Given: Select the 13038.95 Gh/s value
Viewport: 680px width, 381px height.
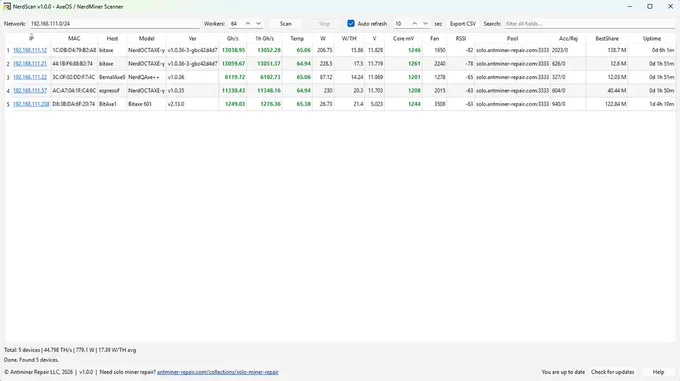Looking at the screenshot, I should point(233,50).
